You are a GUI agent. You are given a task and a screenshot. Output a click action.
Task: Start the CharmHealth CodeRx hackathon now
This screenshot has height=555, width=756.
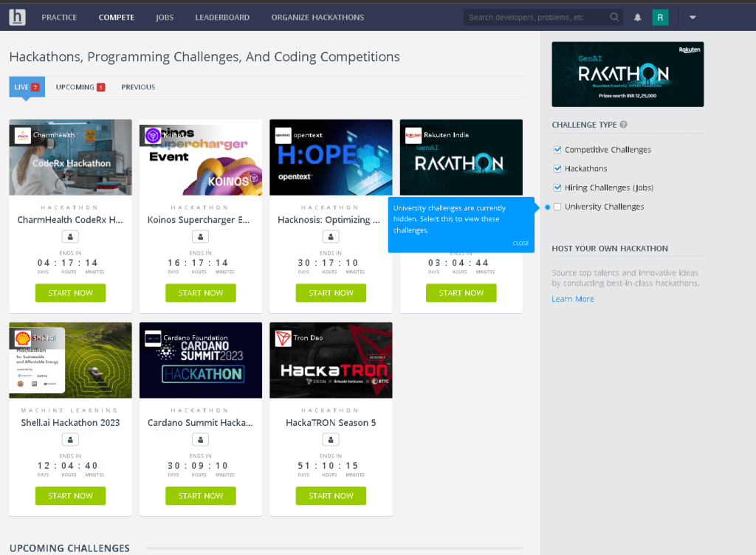click(x=70, y=293)
